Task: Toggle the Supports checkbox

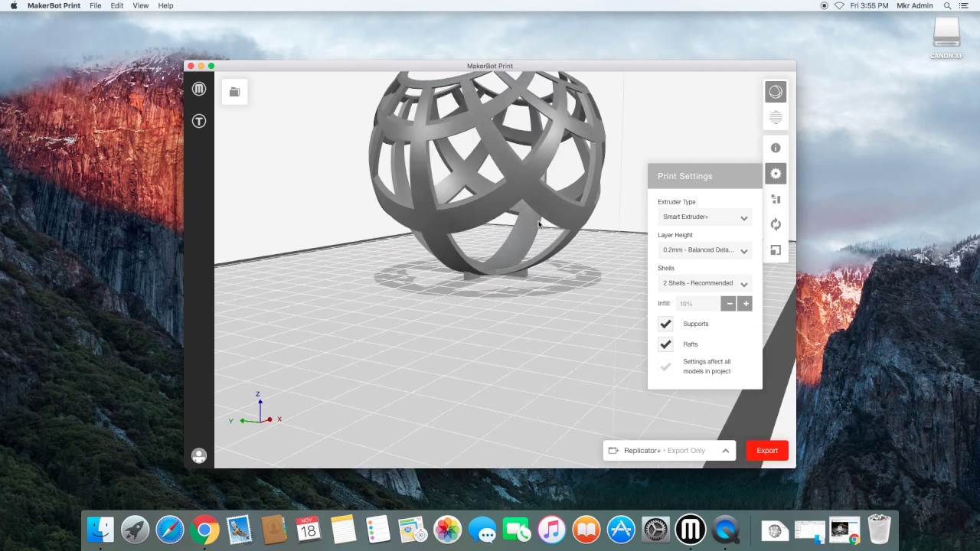Action: 665,324
